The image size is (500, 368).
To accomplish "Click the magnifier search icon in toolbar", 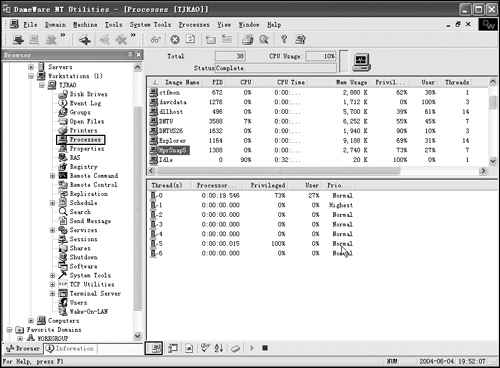I will pos(264,40).
